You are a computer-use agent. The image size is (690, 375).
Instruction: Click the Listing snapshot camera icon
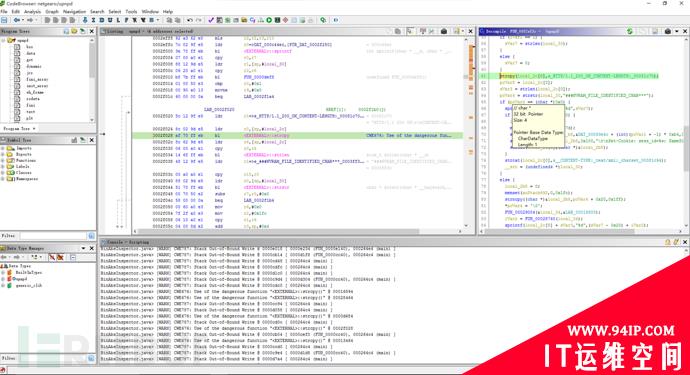444,31
